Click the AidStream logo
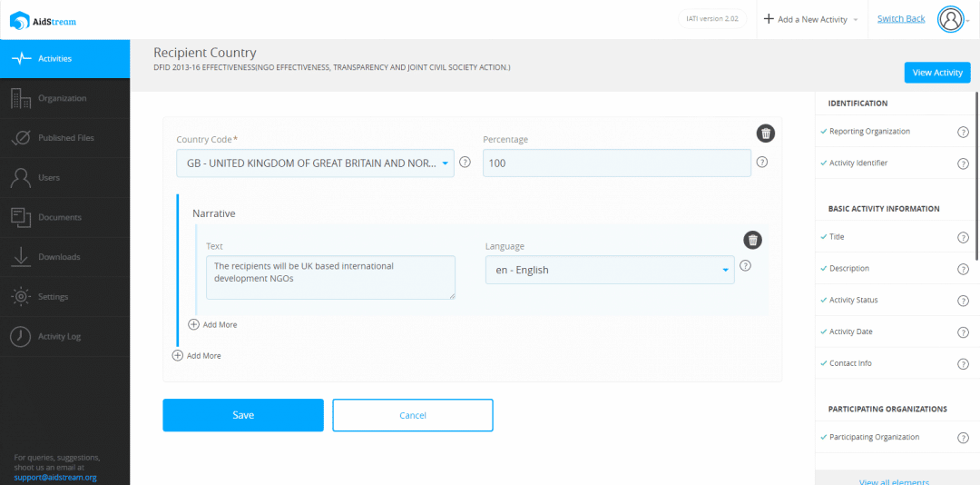The height and width of the screenshot is (485, 980). (44, 21)
